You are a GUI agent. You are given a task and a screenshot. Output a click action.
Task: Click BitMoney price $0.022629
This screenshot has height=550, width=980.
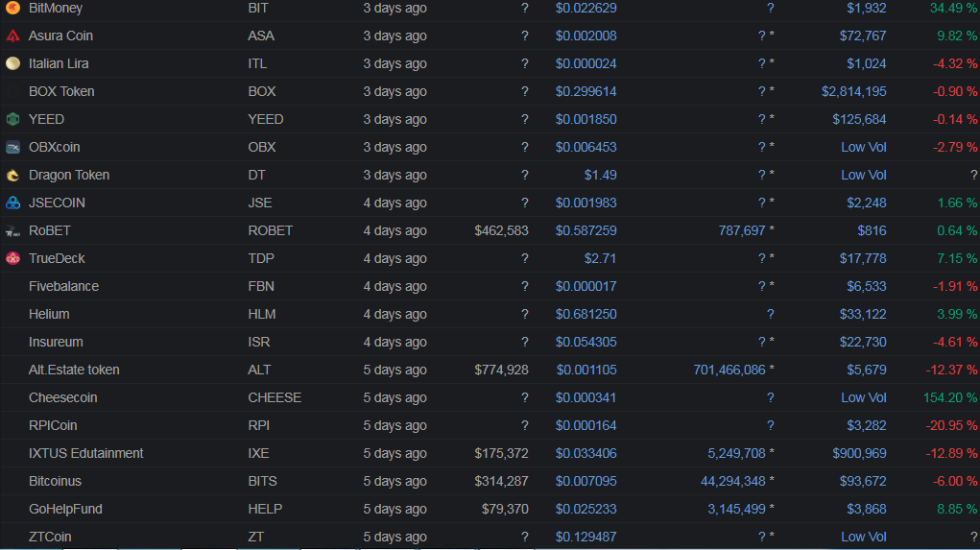click(x=586, y=8)
